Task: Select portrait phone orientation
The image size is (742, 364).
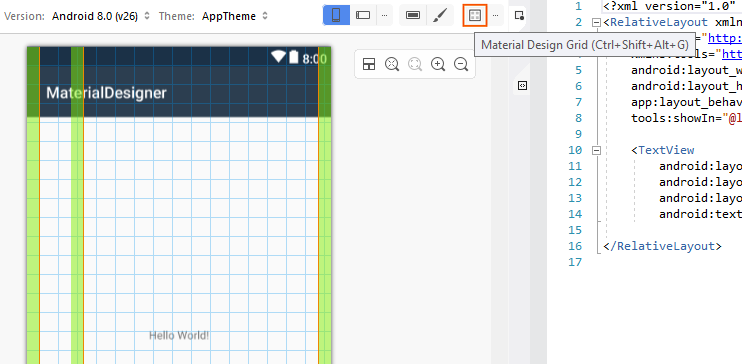Action: coord(336,16)
